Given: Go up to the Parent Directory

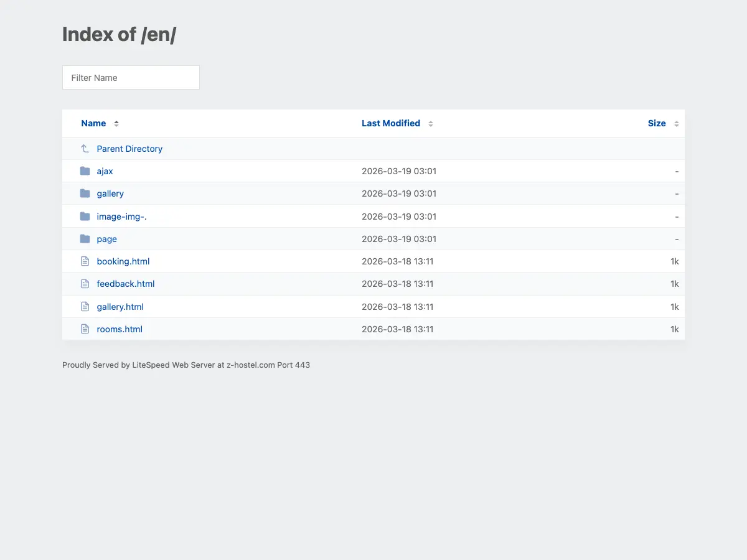Looking at the screenshot, I should pyautogui.click(x=129, y=149).
